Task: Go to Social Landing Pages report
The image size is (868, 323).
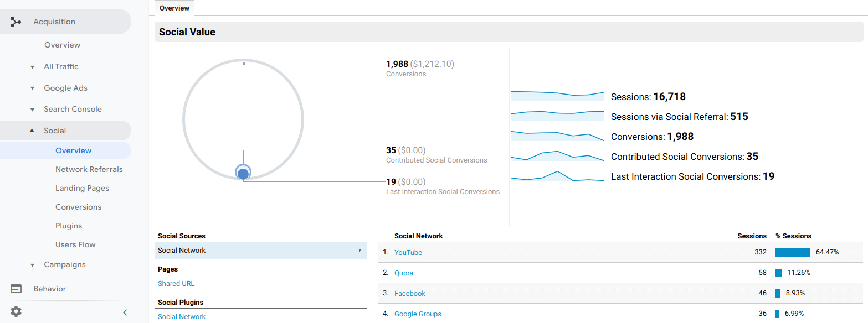Action: 82,188
